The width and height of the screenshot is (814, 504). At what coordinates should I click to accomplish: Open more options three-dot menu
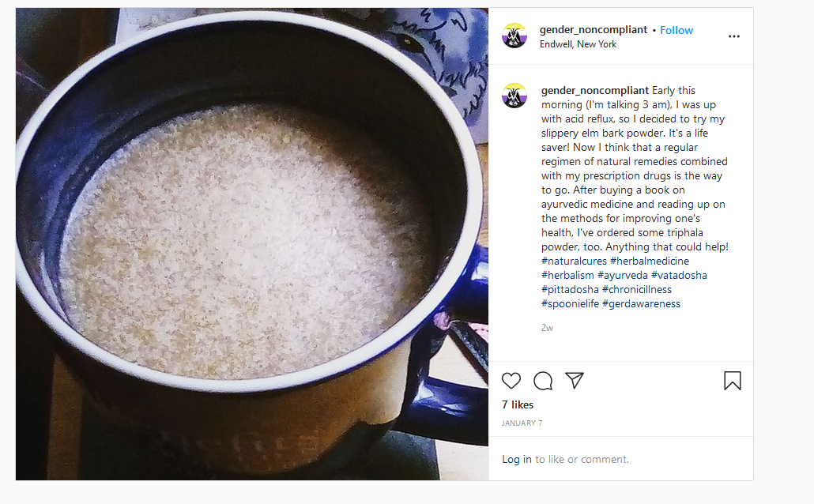click(734, 36)
